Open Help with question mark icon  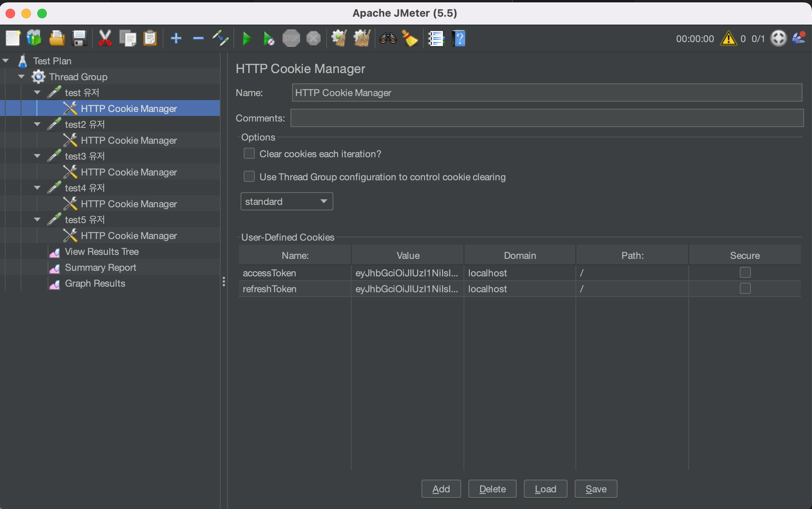pos(459,39)
